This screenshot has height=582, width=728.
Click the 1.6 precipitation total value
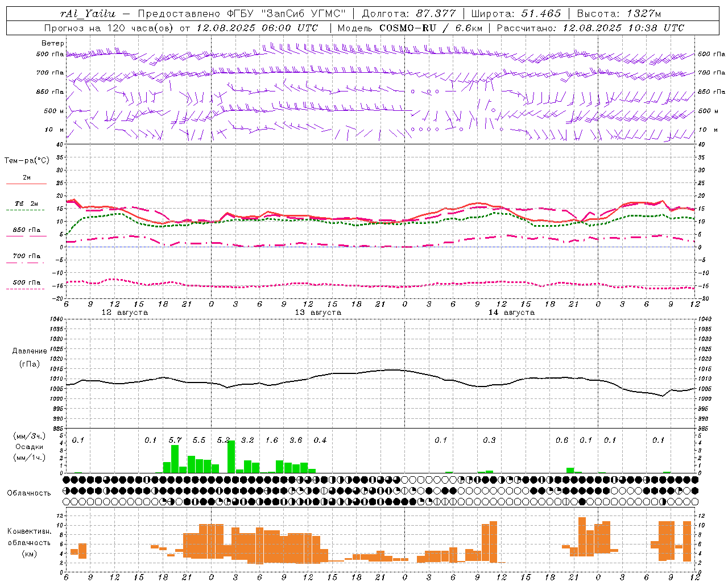coord(272,440)
